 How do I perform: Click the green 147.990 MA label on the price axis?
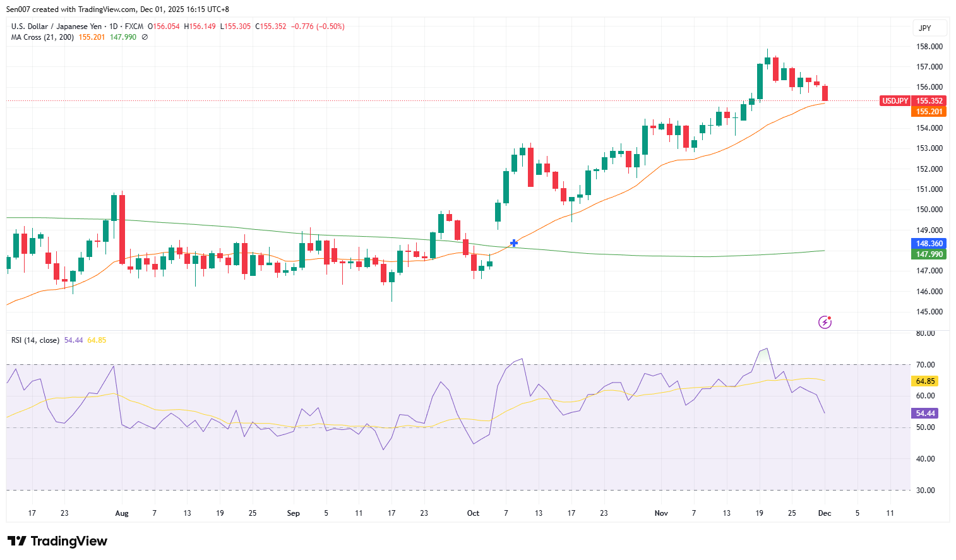pos(929,254)
